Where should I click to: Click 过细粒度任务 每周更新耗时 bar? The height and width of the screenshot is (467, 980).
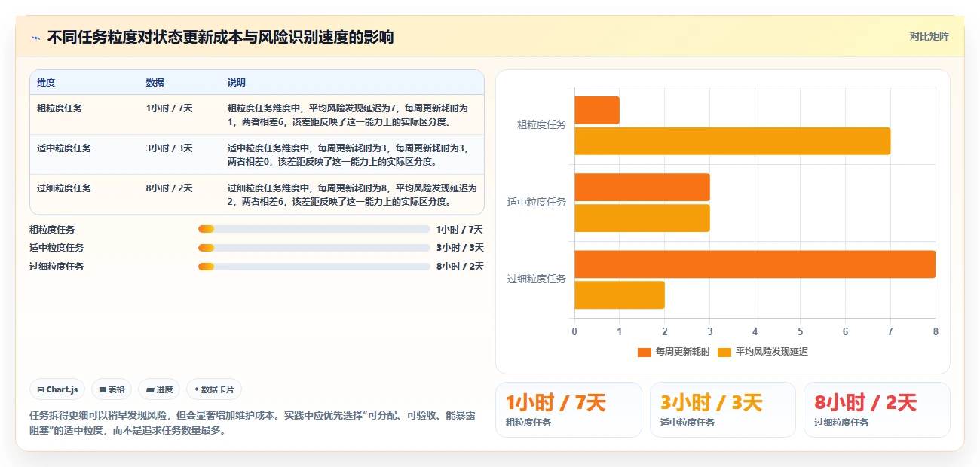click(755, 264)
